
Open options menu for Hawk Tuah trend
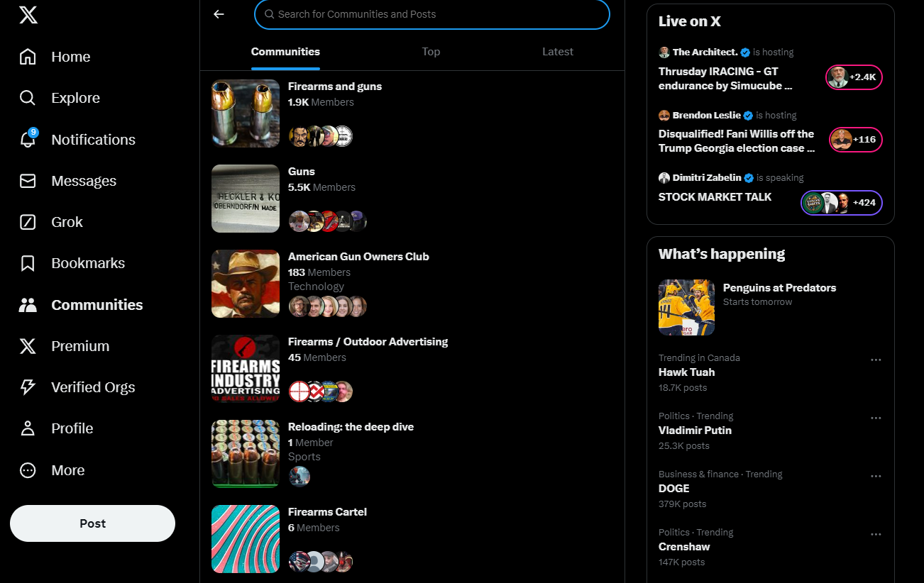876,360
